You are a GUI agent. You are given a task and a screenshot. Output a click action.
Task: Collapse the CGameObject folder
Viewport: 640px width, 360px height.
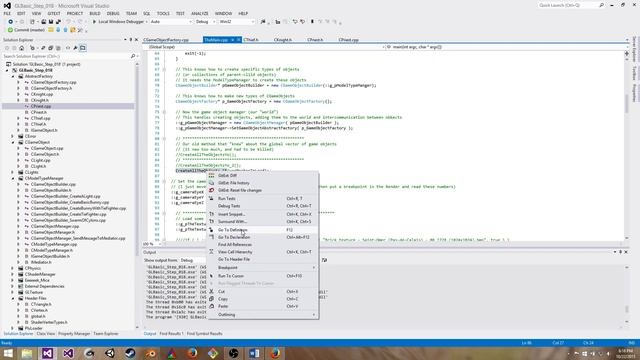pyautogui.click(x=13, y=142)
